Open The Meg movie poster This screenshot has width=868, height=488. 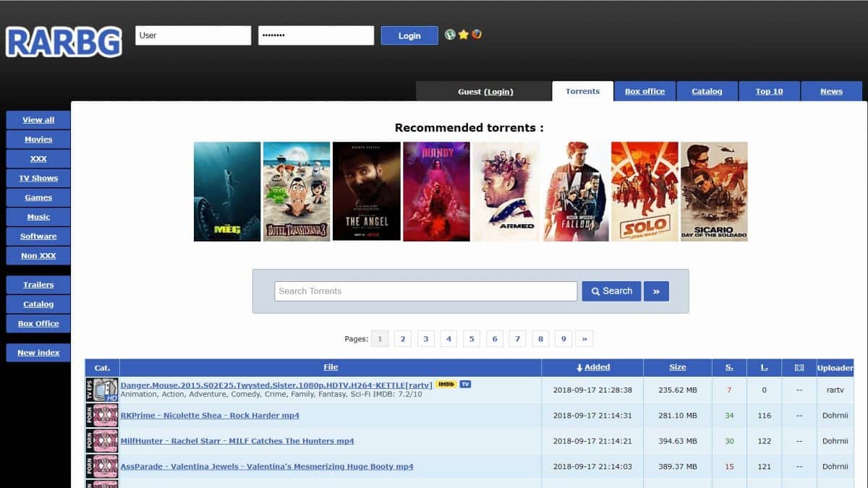227,192
